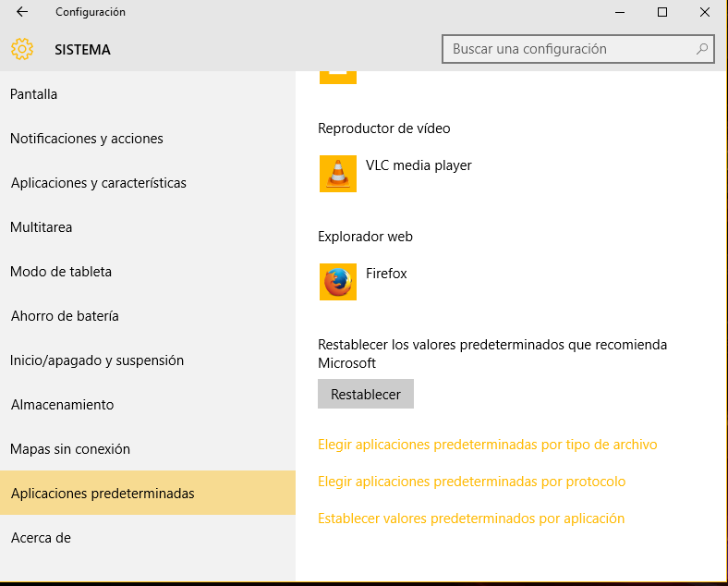Click the search magnifier icon
Viewport: 728px width, 586px height.
coord(702,49)
